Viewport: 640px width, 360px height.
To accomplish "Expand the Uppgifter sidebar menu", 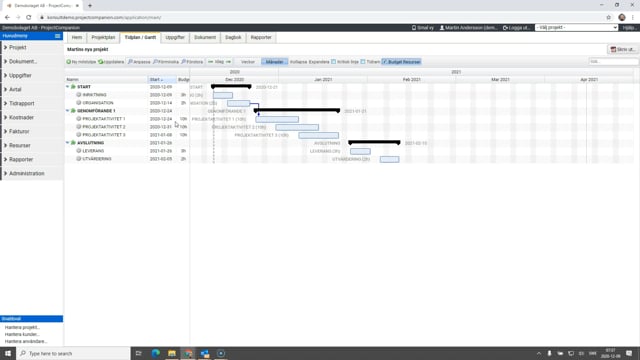I will [32, 76].
